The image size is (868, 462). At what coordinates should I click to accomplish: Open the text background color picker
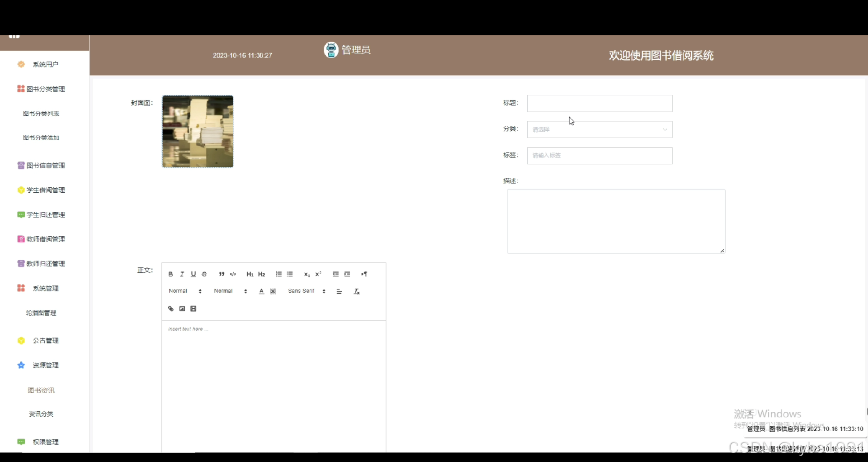(273, 291)
